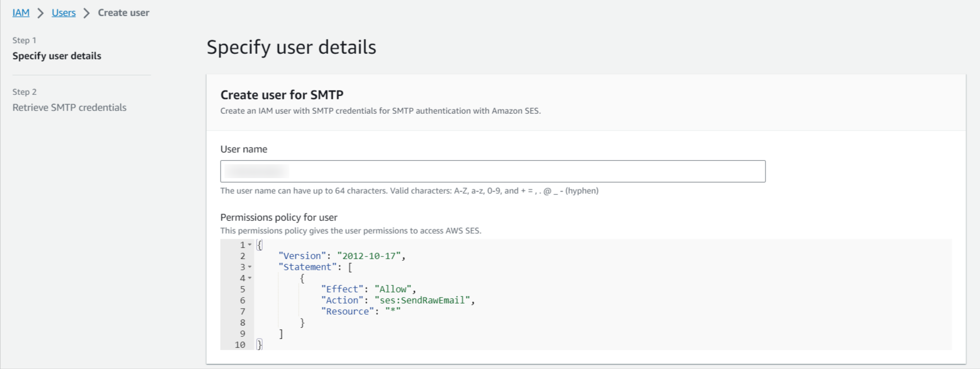Click the "*" Resource value in policy

tap(393, 311)
